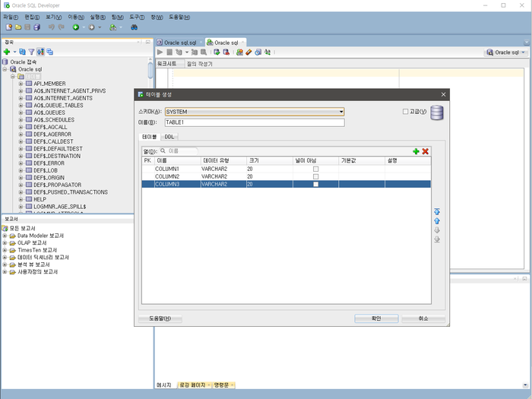Enable the Advanced (고급) checkbox
The height and width of the screenshot is (399, 532).
405,112
